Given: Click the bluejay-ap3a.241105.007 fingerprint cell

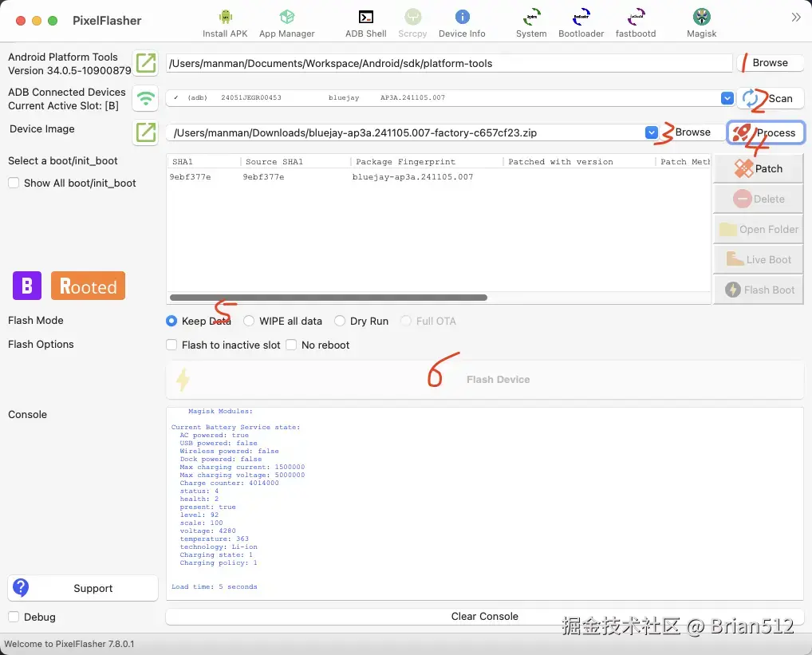Looking at the screenshot, I should point(412,177).
